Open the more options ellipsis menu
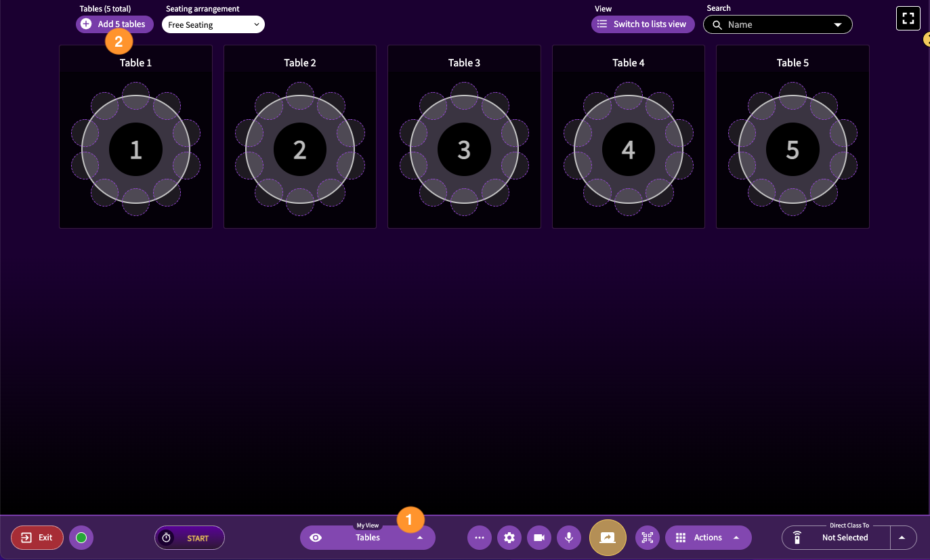930x560 pixels. pyautogui.click(x=480, y=538)
